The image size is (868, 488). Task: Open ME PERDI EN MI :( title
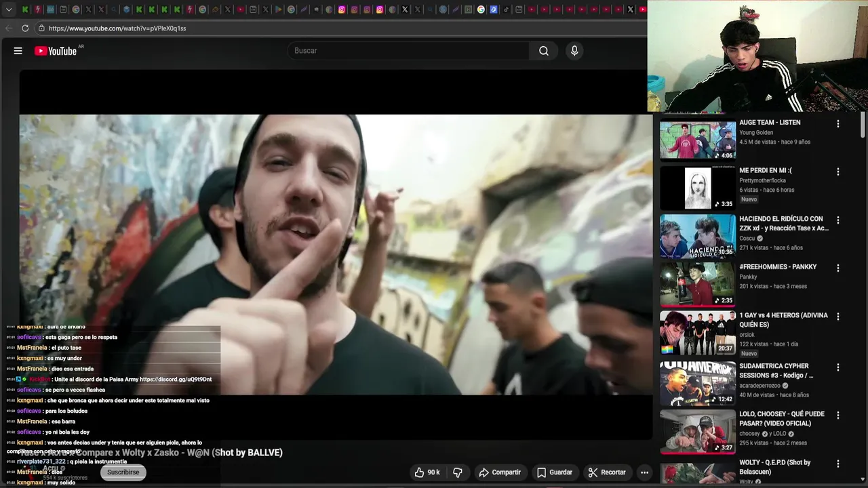pyautogui.click(x=766, y=171)
